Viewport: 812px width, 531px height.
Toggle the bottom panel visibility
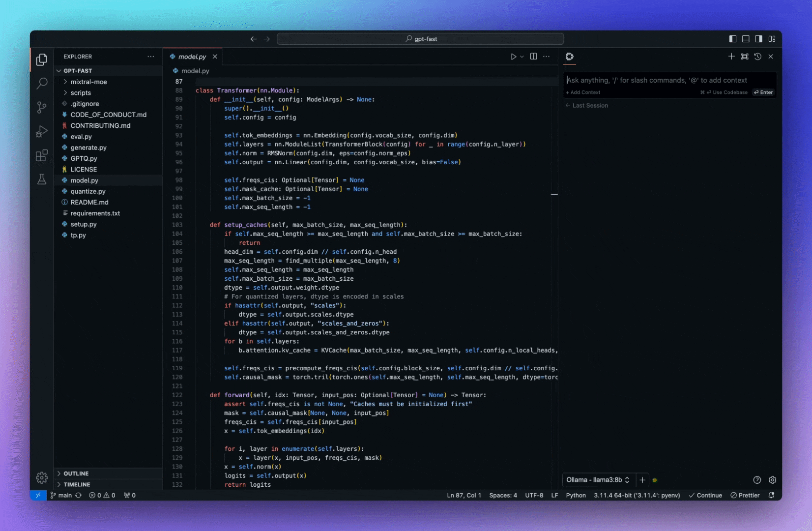[746, 39]
